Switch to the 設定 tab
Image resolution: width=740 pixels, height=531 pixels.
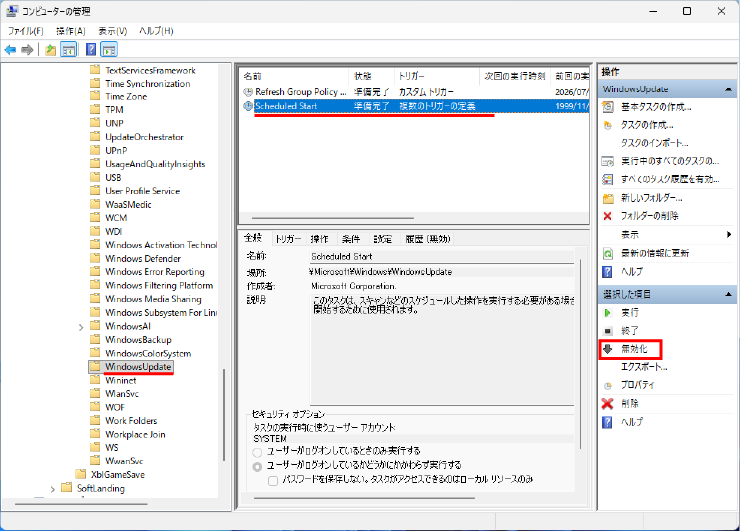[x=383, y=239]
